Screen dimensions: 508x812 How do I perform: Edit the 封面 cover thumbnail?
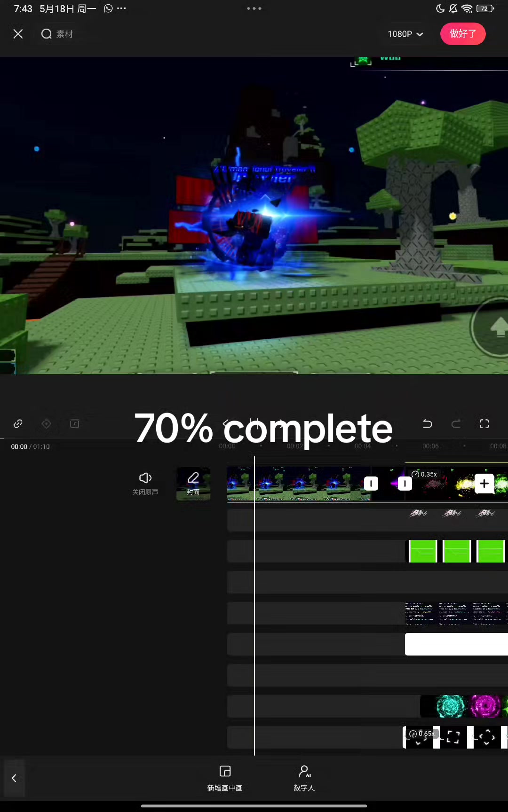[193, 484]
